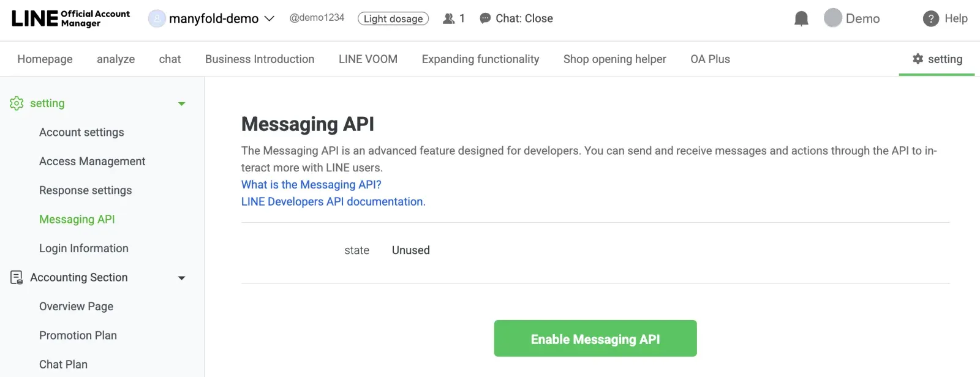
Task: Open Chat Plan in the sidebar
Action: 64,364
